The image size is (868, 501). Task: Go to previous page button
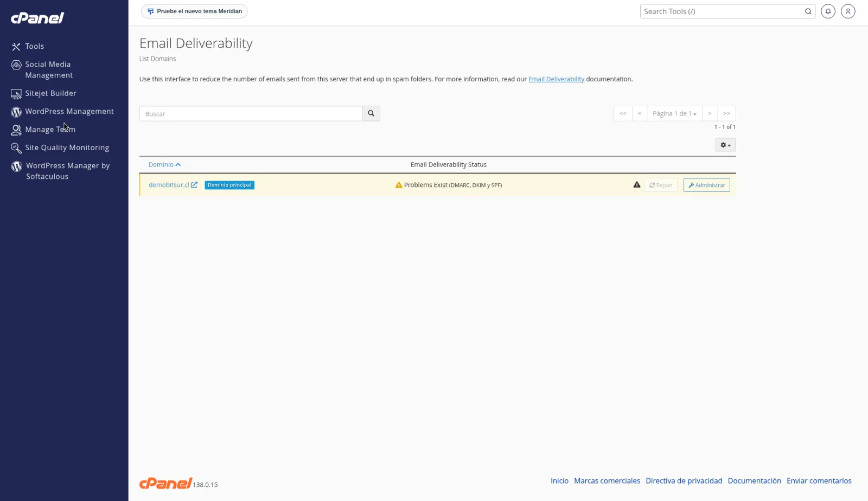pyautogui.click(x=640, y=114)
